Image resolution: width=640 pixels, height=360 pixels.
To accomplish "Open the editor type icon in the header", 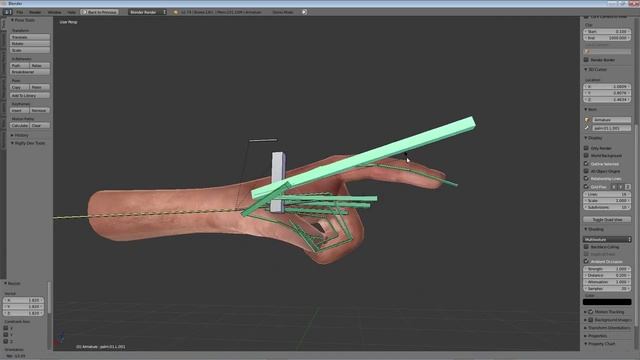I will tap(7, 12).
